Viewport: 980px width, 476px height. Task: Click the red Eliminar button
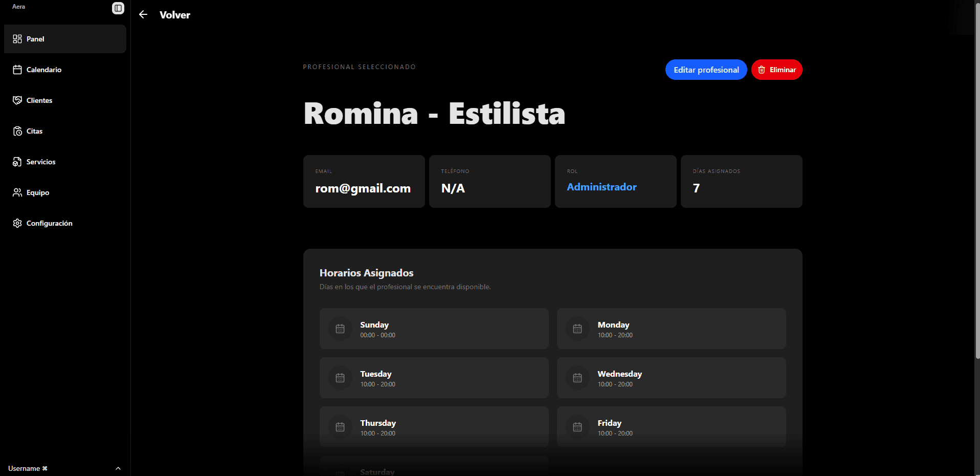pos(776,70)
